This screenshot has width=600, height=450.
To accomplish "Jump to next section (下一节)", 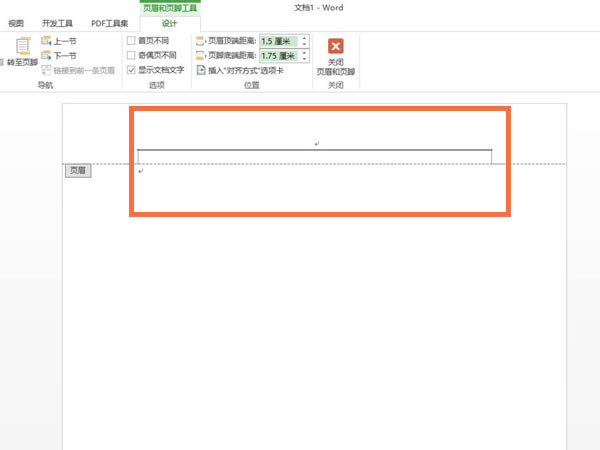I will (59, 55).
